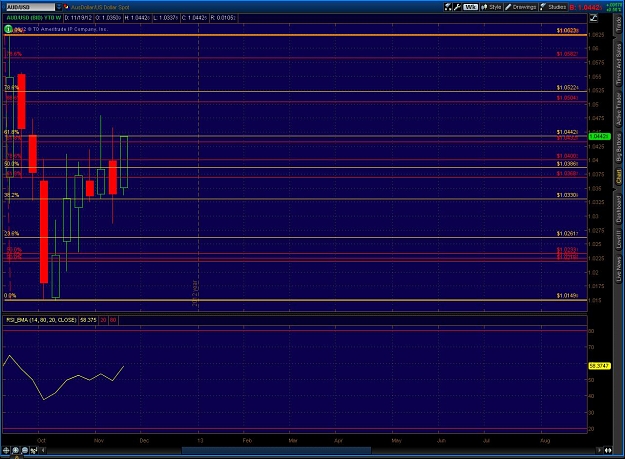
Task: Click the $1.0623 Fibonacci price label
Action: tap(567, 30)
